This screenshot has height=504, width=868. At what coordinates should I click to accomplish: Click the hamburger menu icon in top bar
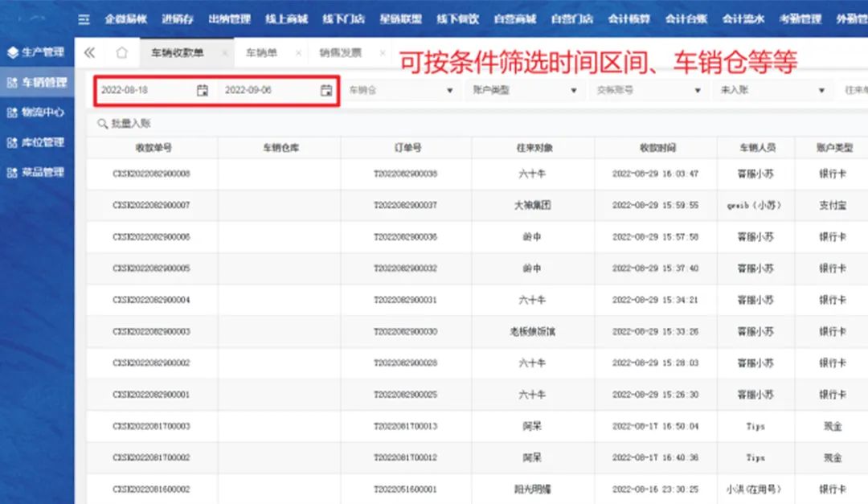click(84, 19)
